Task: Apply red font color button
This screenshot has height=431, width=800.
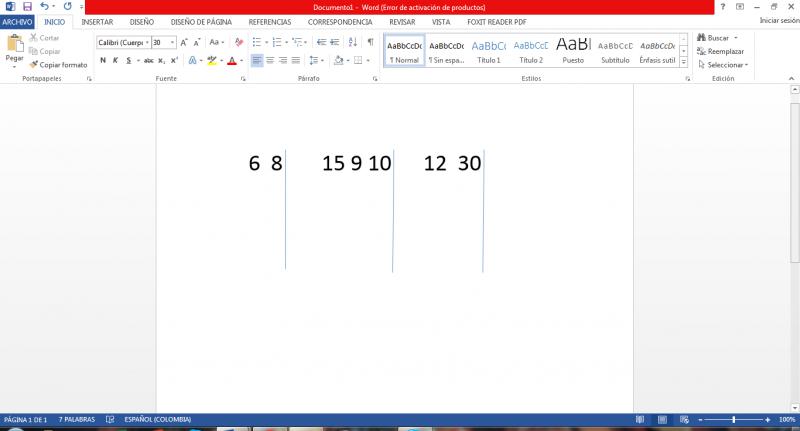Action: click(x=232, y=60)
